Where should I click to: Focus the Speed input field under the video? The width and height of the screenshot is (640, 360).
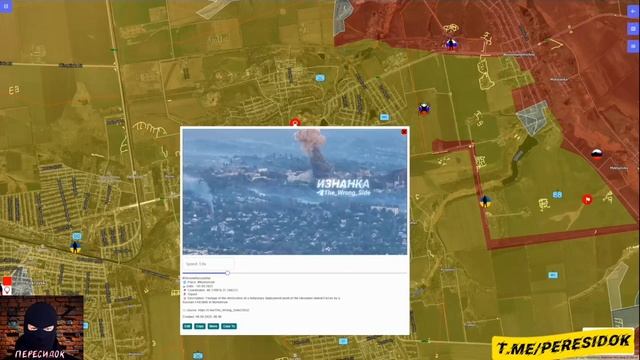(x=208, y=264)
